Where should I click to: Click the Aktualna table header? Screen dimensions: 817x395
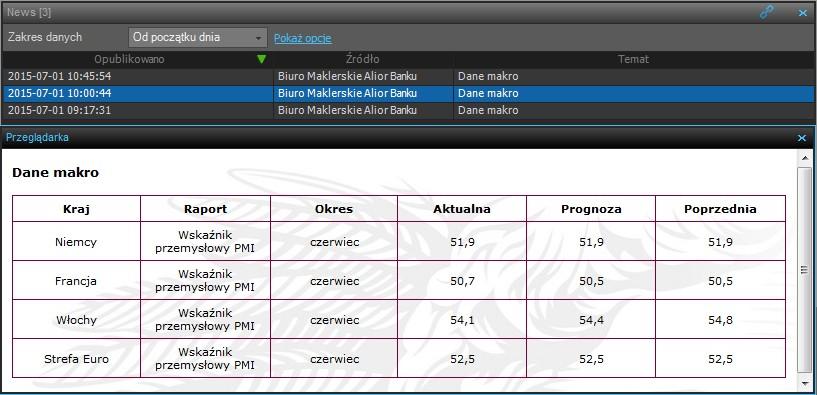pos(462,209)
